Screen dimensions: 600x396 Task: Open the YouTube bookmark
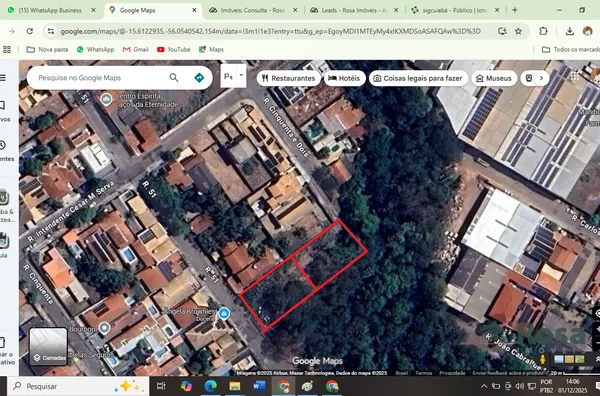(x=174, y=49)
